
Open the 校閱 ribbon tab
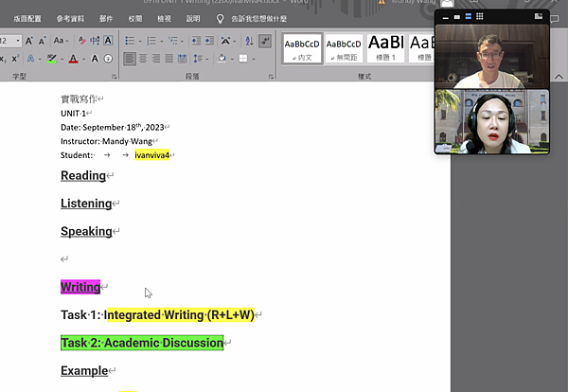(135, 19)
